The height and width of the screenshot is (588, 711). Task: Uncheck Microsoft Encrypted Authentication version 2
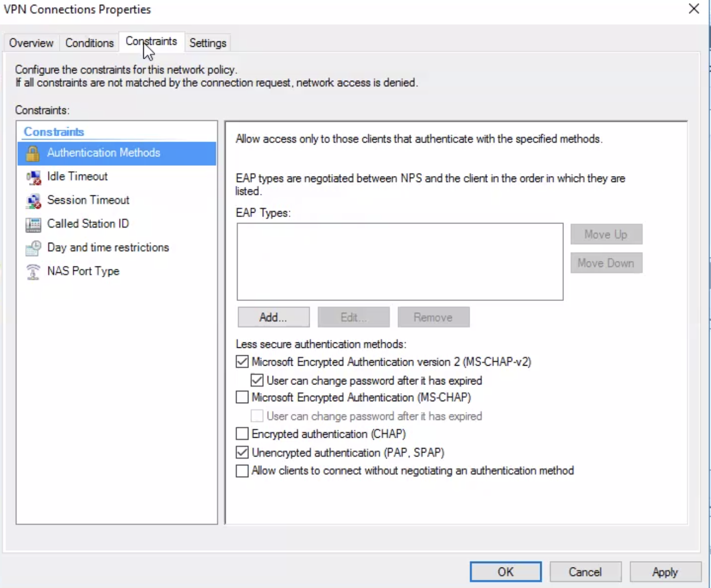click(242, 361)
